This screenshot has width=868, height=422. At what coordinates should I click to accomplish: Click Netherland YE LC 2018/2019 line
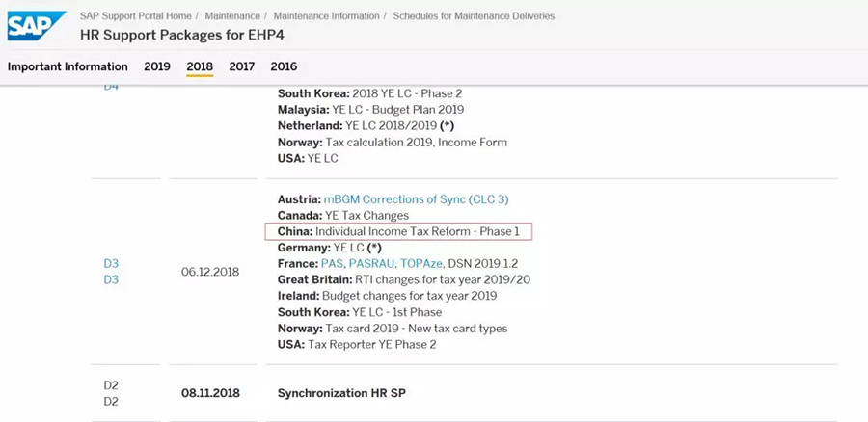coord(366,126)
